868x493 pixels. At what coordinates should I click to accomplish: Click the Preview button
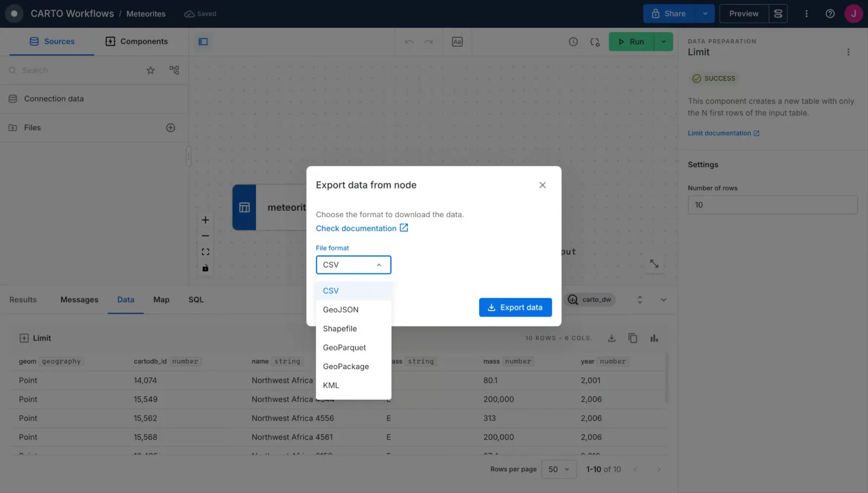(x=744, y=14)
